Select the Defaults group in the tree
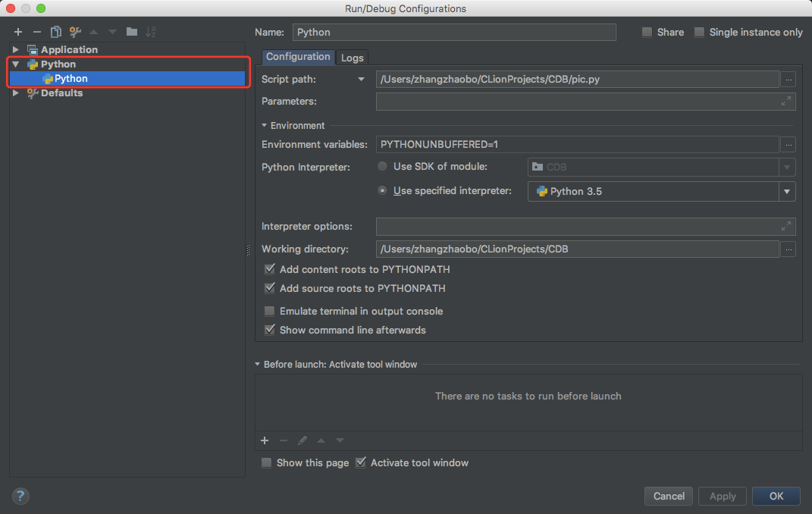This screenshot has width=812, height=514. click(x=61, y=93)
